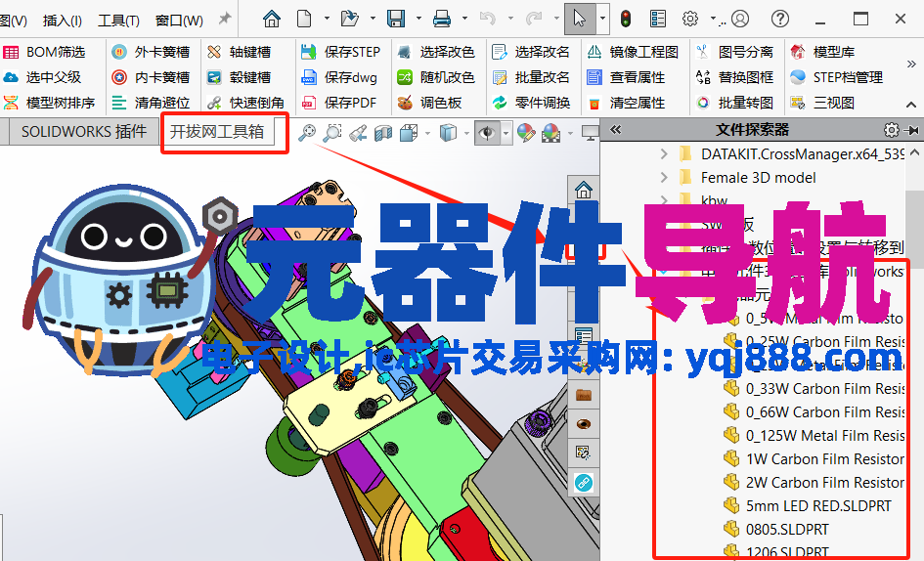Open the task pane Home tab icon
The image size is (924, 561).
(x=584, y=190)
